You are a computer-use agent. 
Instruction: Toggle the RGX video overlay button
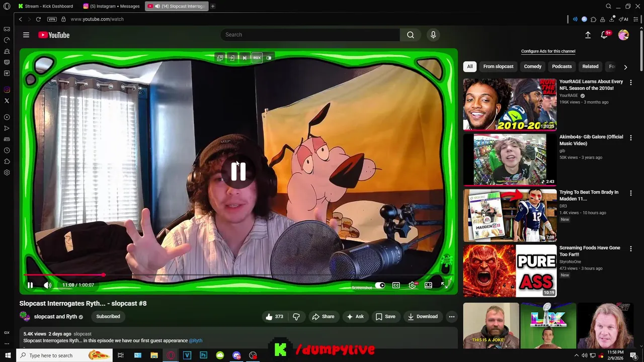point(257,58)
